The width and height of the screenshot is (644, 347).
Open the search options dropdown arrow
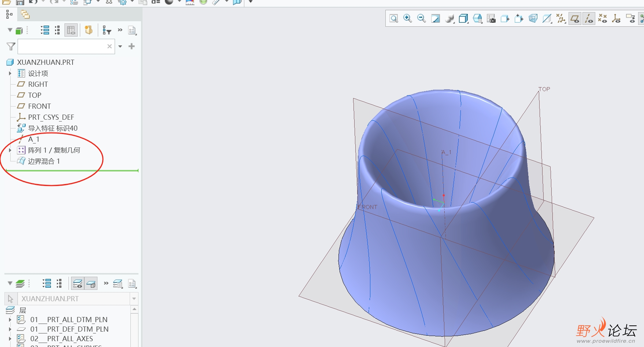[120, 46]
